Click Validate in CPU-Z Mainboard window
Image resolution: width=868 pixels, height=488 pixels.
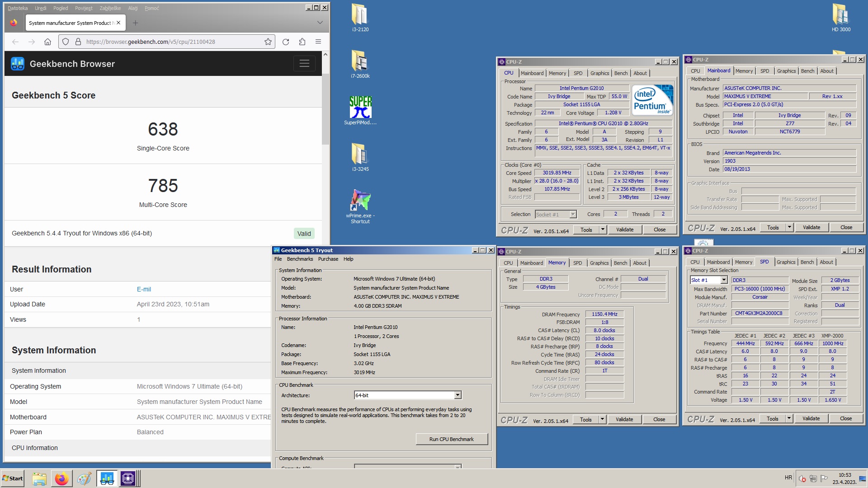pos(811,227)
